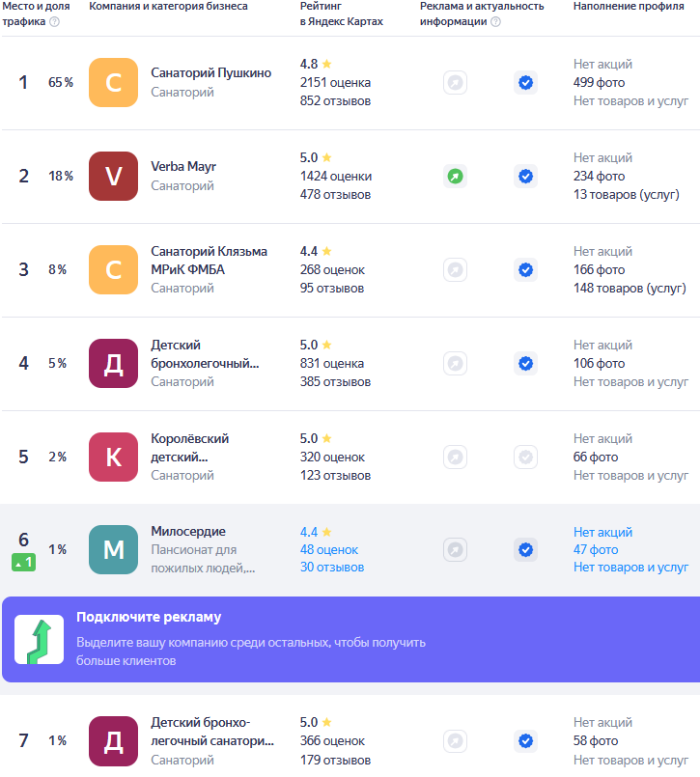
Task: Click the blue verified checkmark for Санаторий Пушкино
Action: [x=525, y=83]
